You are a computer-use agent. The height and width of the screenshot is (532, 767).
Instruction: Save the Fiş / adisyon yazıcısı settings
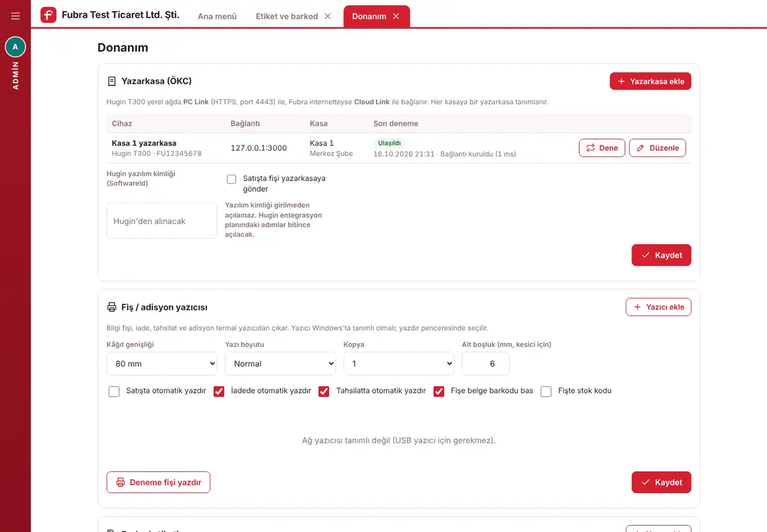(662, 482)
